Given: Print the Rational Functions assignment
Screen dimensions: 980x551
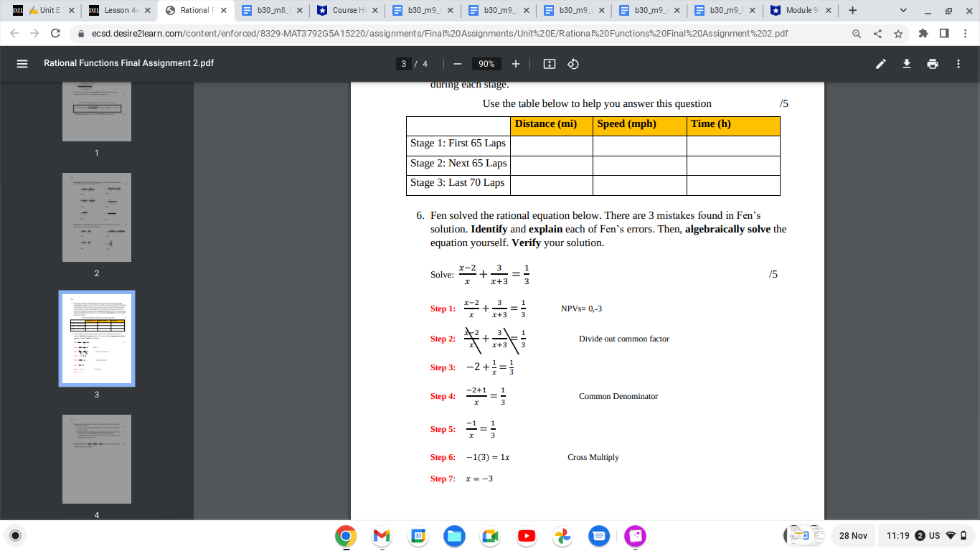Looking at the screenshot, I should pyautogui.click(x=932, y=64).
